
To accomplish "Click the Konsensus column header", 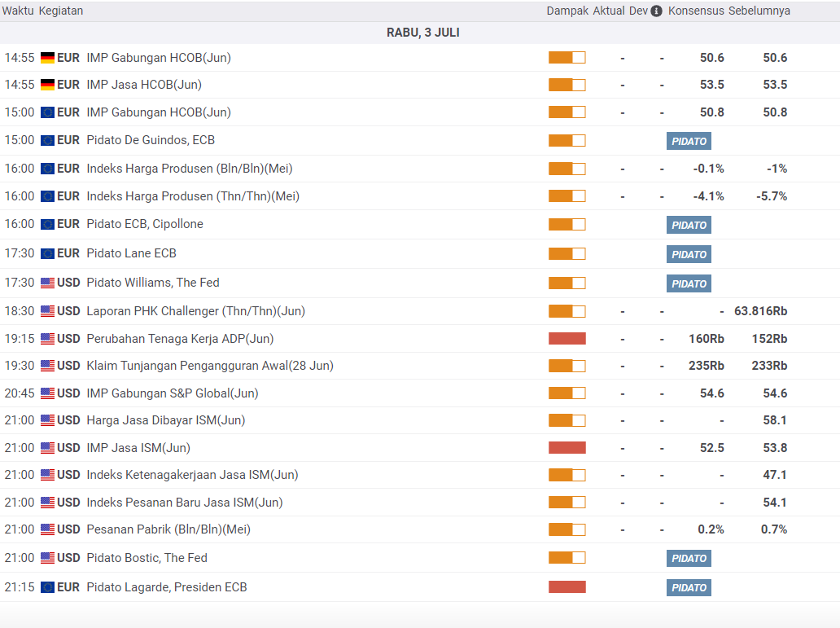I will tap(696, 11).
